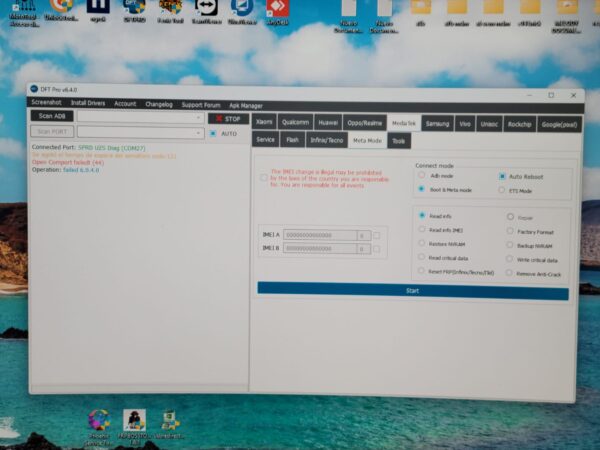Open the TeamViewer desktop shortcut
600x450 pixels.
(206, 13)
